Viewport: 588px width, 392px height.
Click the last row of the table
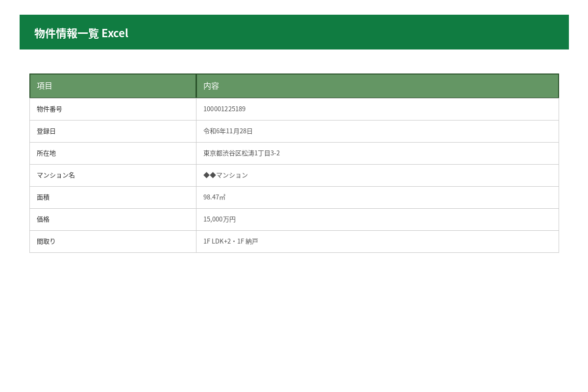click(x=294, y=241)
